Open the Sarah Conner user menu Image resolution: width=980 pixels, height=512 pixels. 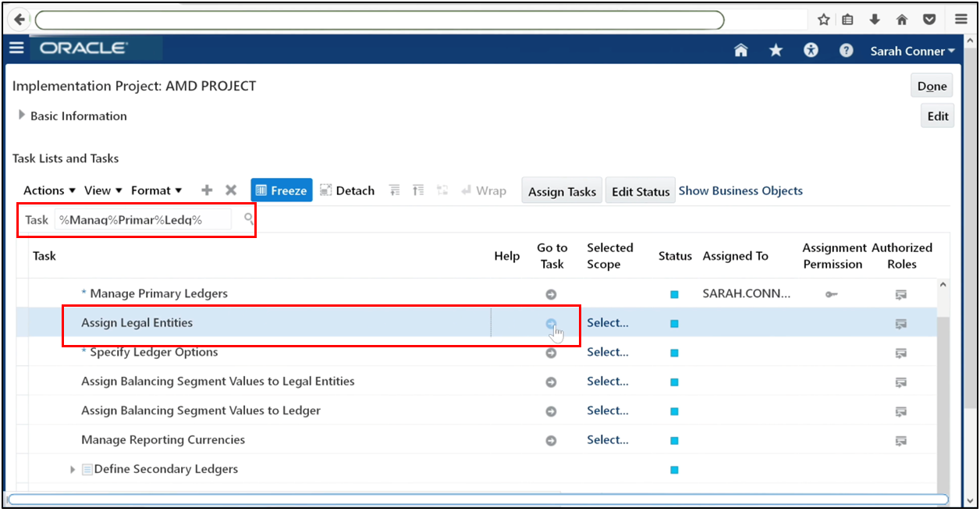click(912, 50)
